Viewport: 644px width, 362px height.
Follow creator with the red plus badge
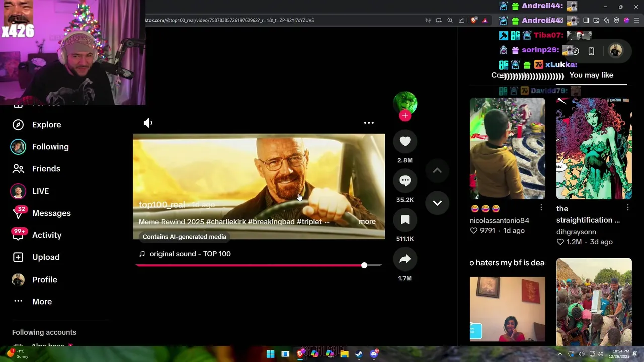point(405,116)
